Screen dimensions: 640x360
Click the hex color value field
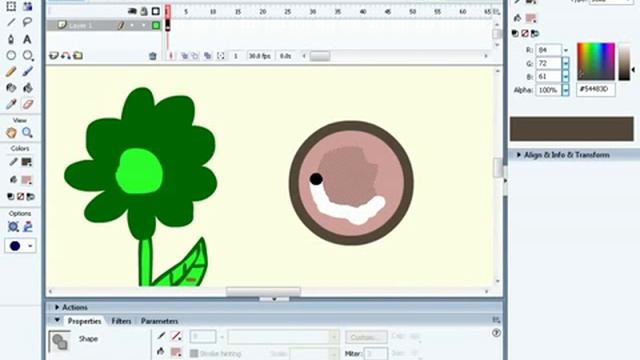[596, 89]
